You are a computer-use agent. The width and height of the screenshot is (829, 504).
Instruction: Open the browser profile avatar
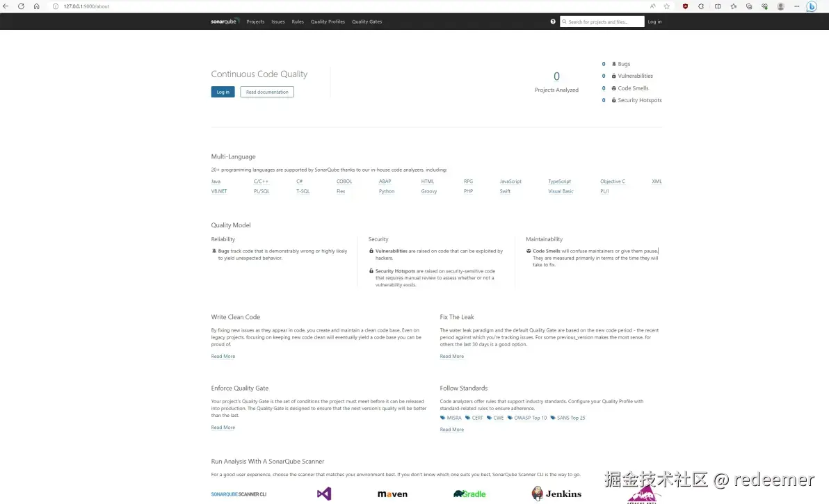[780, 6]
